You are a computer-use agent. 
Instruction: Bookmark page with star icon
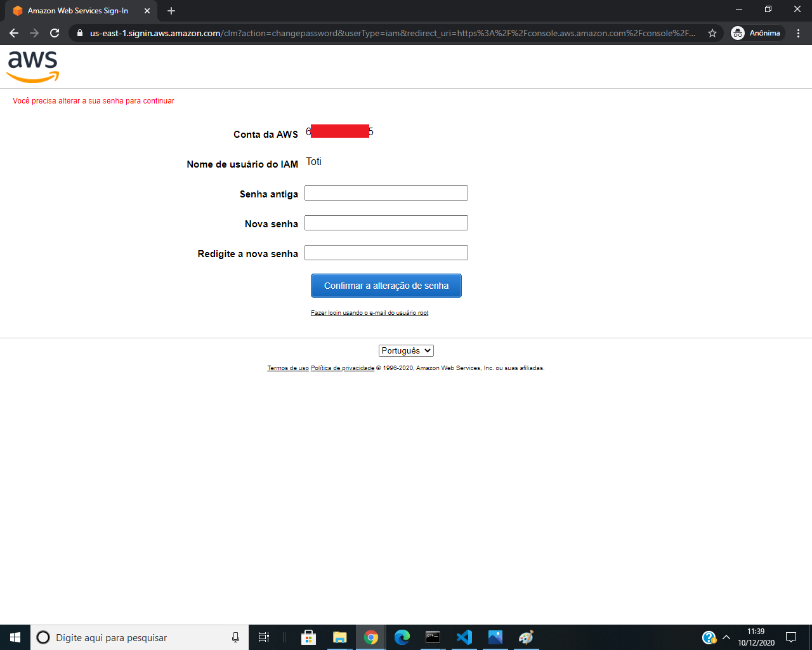coord(712,33)
